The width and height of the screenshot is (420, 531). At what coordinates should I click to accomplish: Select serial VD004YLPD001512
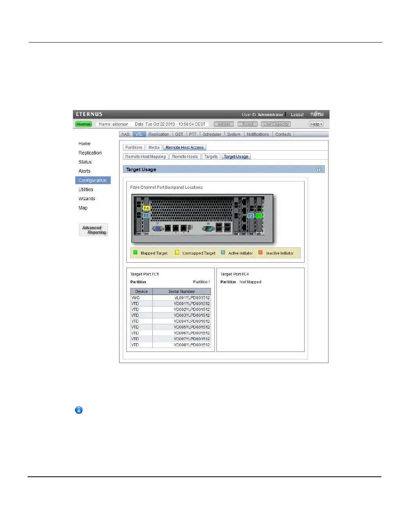[x=192, y=321]
